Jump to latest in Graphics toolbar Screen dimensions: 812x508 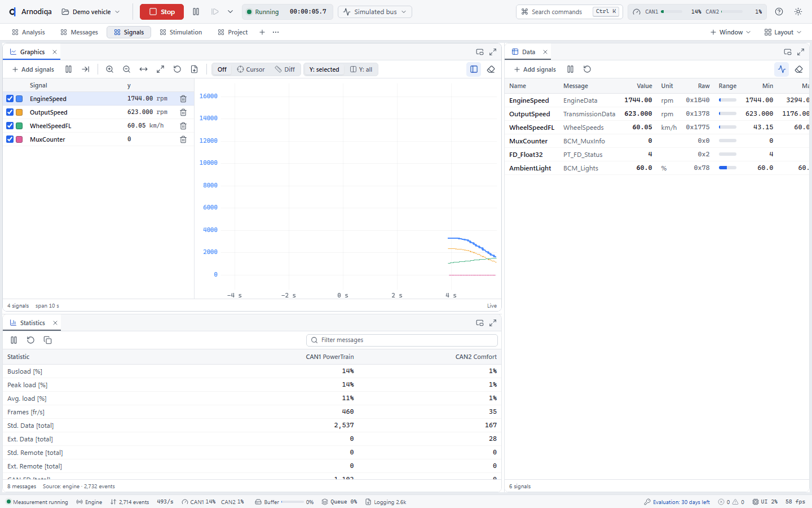pos(85,69)
